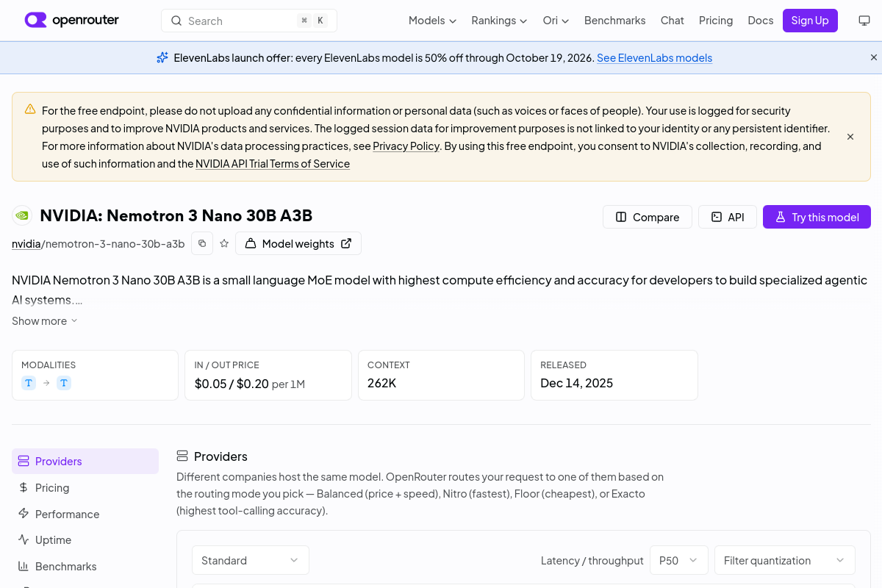Focus the Search input field

click(249, 21)
